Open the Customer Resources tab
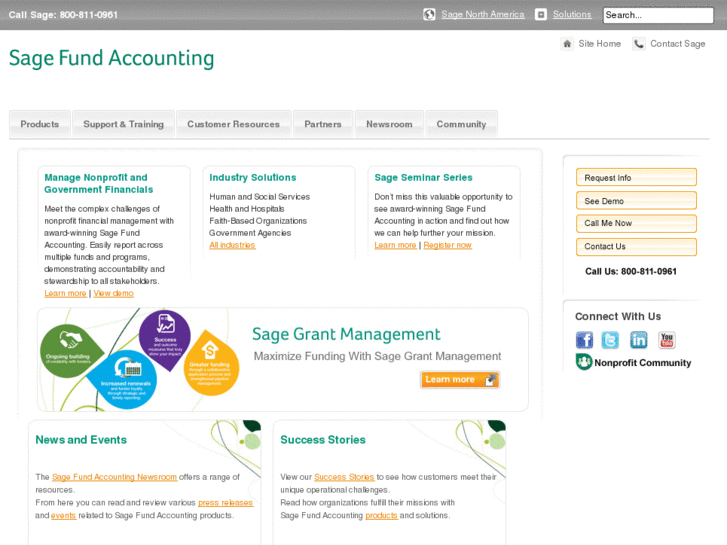This screenshot has height=545, width=727. 234,124
